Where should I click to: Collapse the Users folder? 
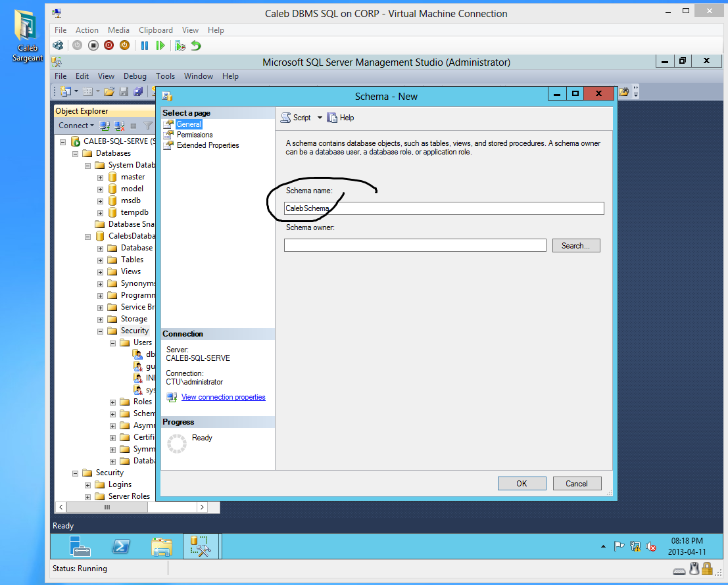(113, 343)
